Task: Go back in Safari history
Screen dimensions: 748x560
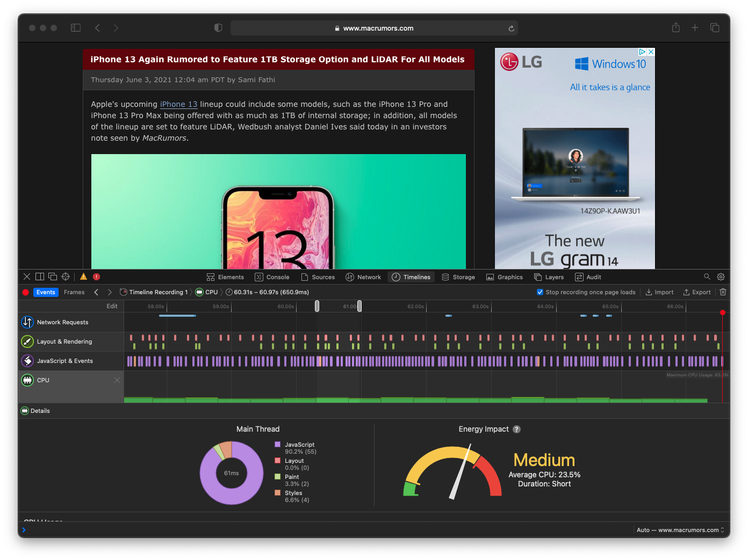Action: [97, 28]
